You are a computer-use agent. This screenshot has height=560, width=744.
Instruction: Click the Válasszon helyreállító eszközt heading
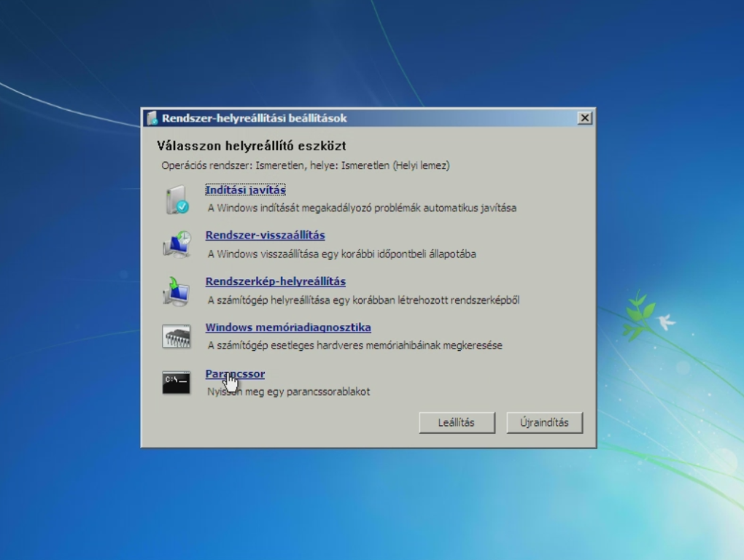pos(251,146)
